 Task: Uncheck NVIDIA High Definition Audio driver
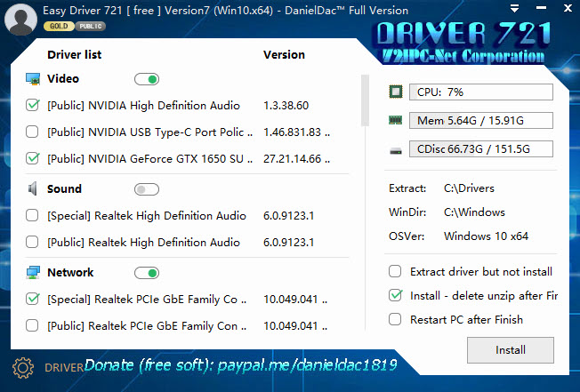[x=32, y=105]
